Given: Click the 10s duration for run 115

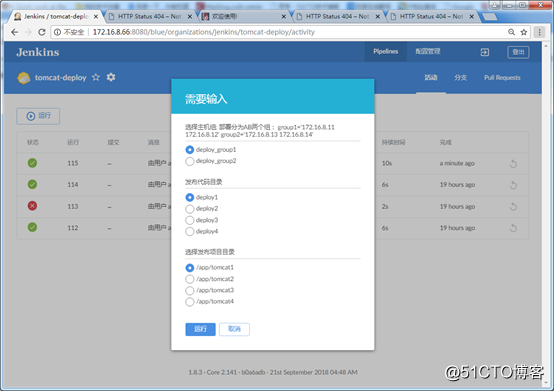Looking at the screenshot, I should (387, 164).
